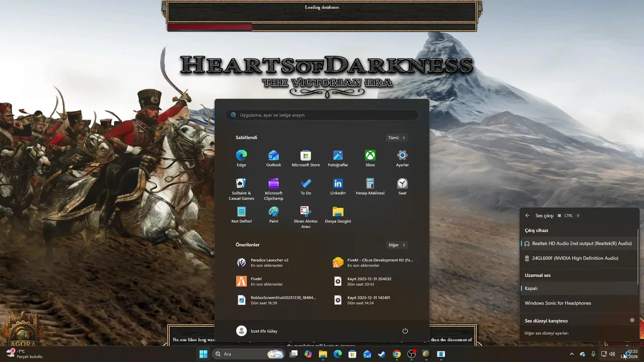Click the sound panel scrollbar
This screenshot has height=362, width=644.
(x=638, y=256)
